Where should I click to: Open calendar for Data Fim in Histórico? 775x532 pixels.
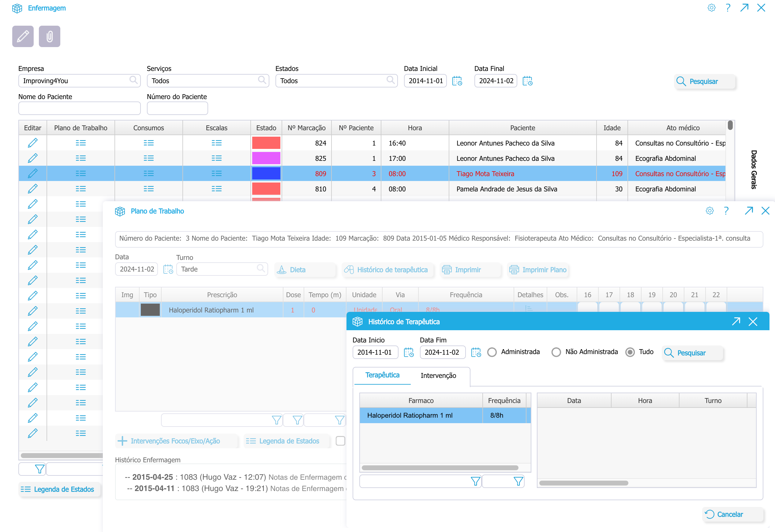[476, 352]
